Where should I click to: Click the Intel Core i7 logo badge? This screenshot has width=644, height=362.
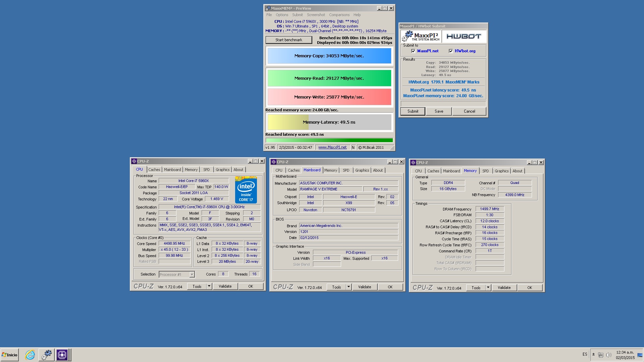click(x=246, y=190)
